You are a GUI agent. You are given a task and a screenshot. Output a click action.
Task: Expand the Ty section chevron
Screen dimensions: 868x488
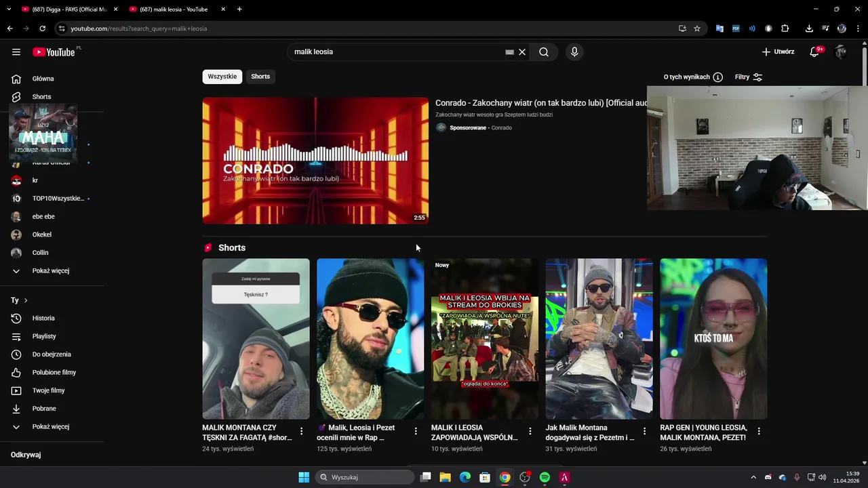pyautogui.click(x=26, y=300)
